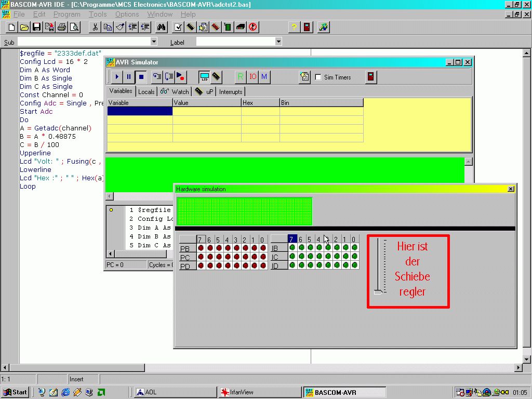Click the first empty Variable cell
Screen dimensions: 532x399
[140, 111]
